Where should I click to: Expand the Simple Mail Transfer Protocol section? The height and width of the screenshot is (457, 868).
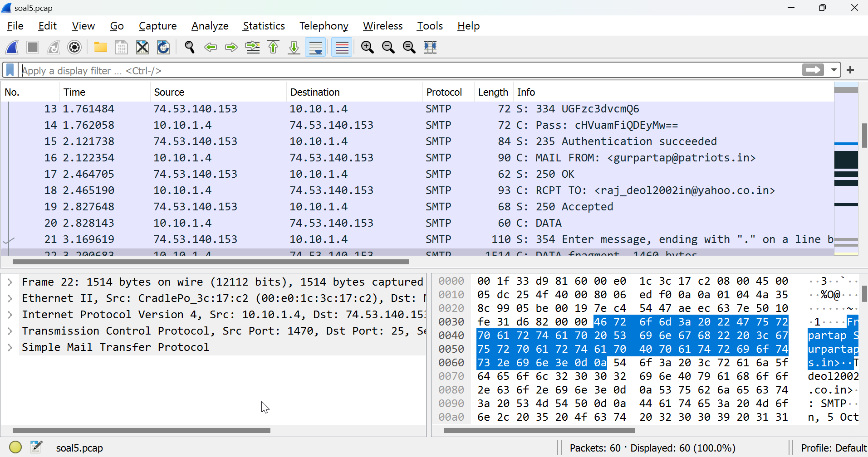[x=9, y=347]
